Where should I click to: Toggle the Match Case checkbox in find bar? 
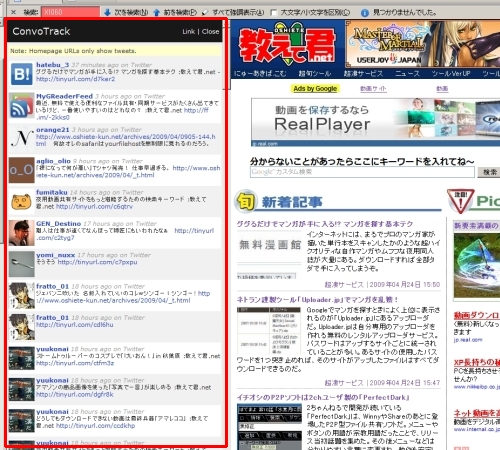(x=274, y=13)
